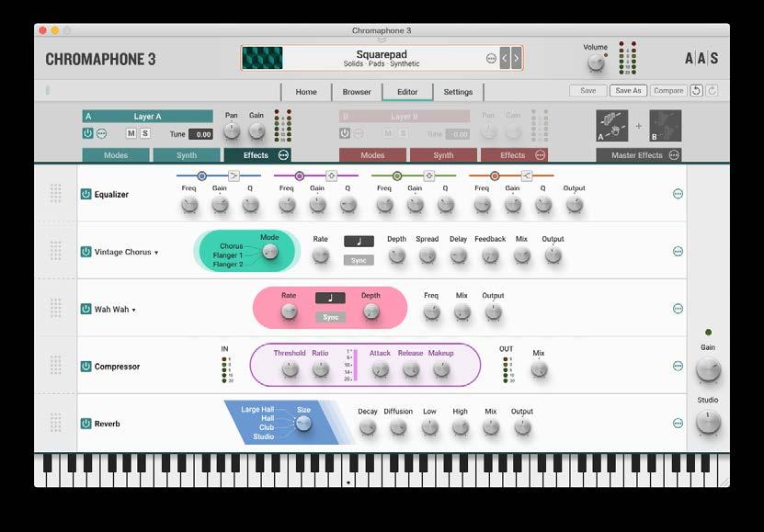Toggle Vintage Chorus Sync button
Screen dimensions: 764x532
[359, 260]
